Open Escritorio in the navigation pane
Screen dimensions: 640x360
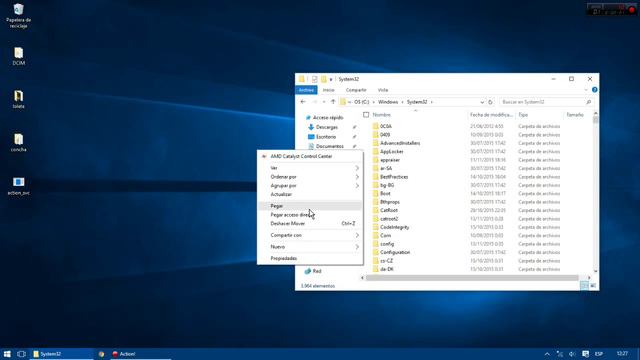point(326,137)
